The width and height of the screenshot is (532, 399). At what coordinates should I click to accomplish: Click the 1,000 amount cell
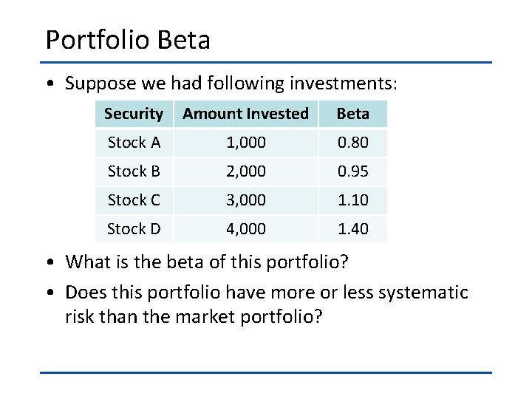(x=245, y=142)
